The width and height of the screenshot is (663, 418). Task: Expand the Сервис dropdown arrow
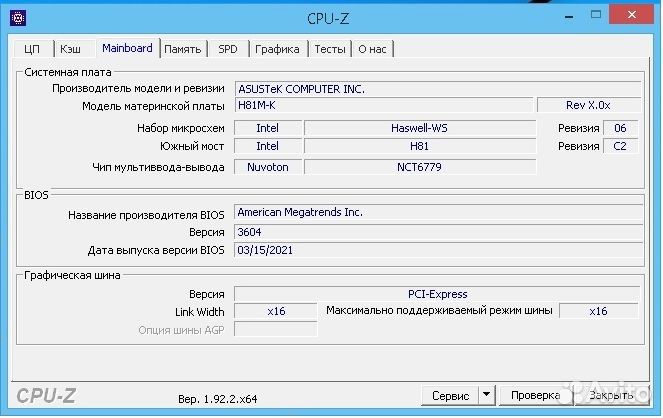(x=487, y=395)
